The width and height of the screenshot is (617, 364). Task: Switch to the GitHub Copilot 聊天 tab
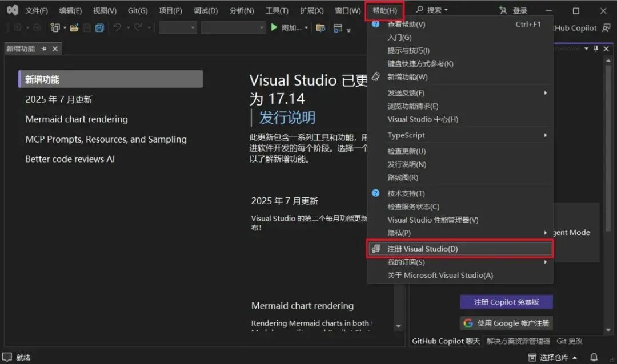tap(446, 341)
